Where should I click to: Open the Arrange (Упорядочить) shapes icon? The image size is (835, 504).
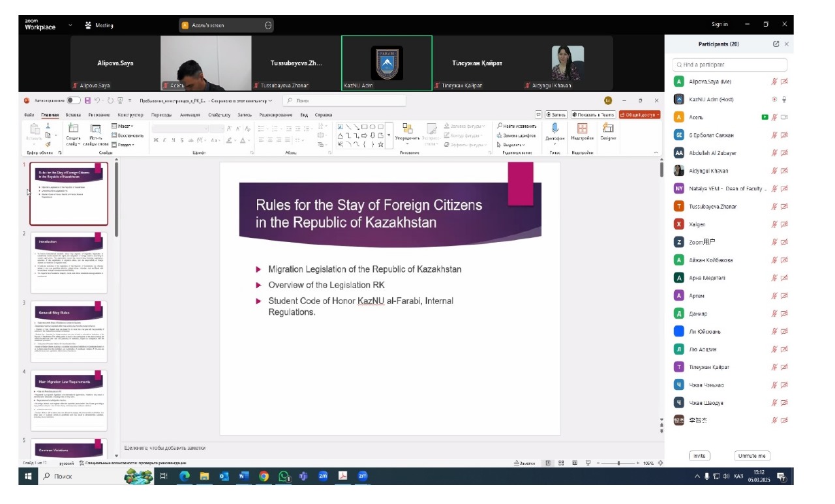point(408,128)
